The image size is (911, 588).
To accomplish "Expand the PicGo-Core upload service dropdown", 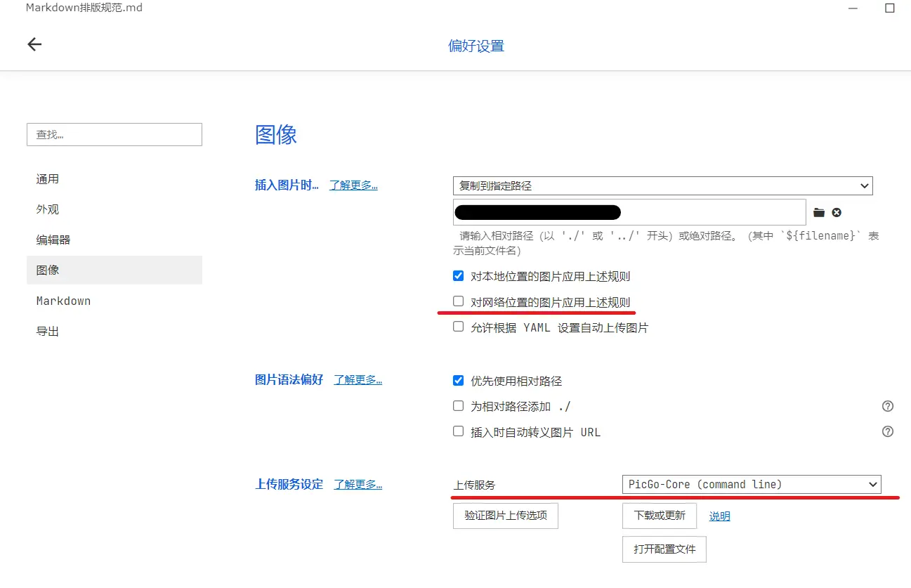I will point(752,484).
